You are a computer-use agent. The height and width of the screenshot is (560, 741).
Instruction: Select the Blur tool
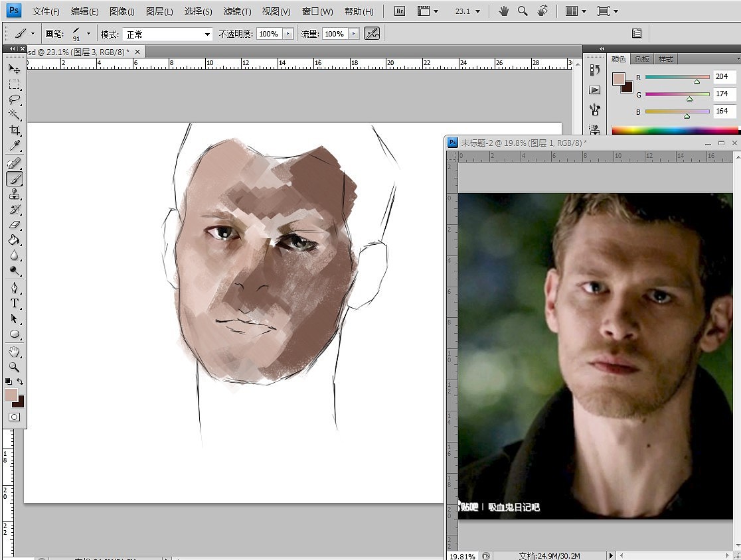coord(14,255)
